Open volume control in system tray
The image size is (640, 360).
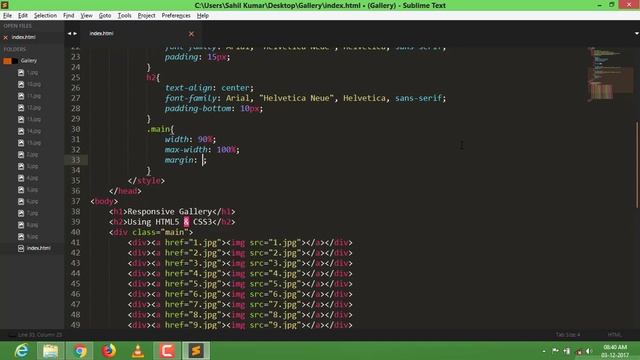click(589, 351)
